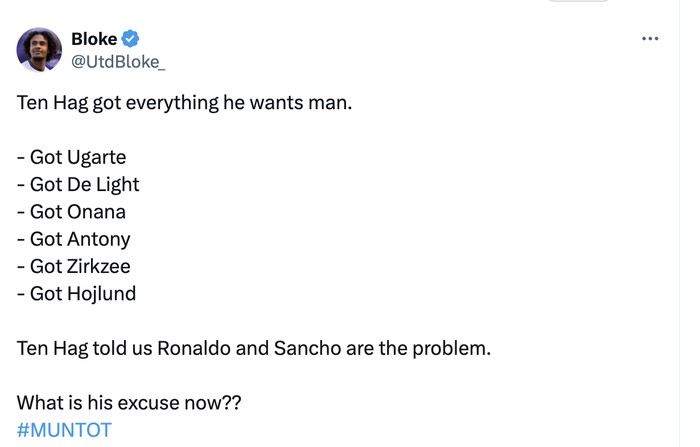The image size is (700, 447).
Task: Click the '- Got Onana' line
Action: tap(71, 212)
